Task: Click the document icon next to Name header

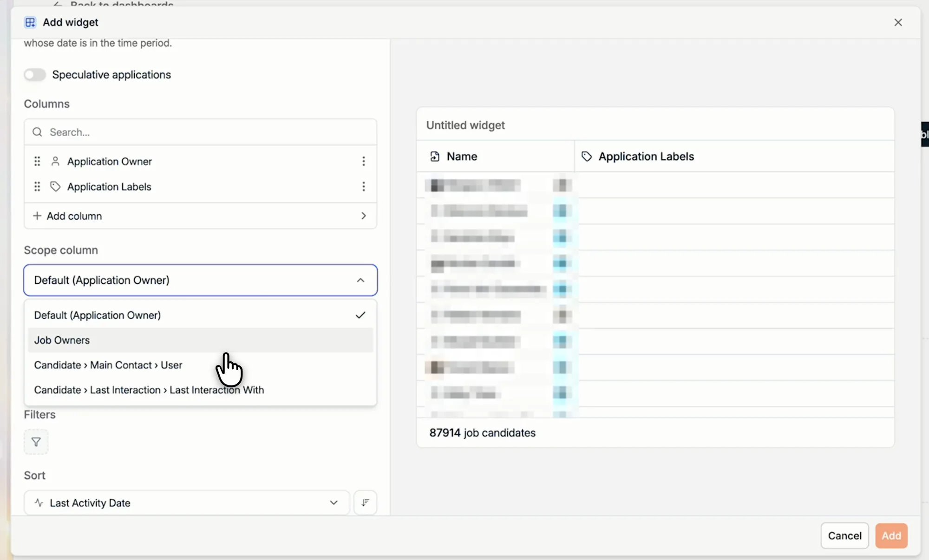Action: (435, 156)
